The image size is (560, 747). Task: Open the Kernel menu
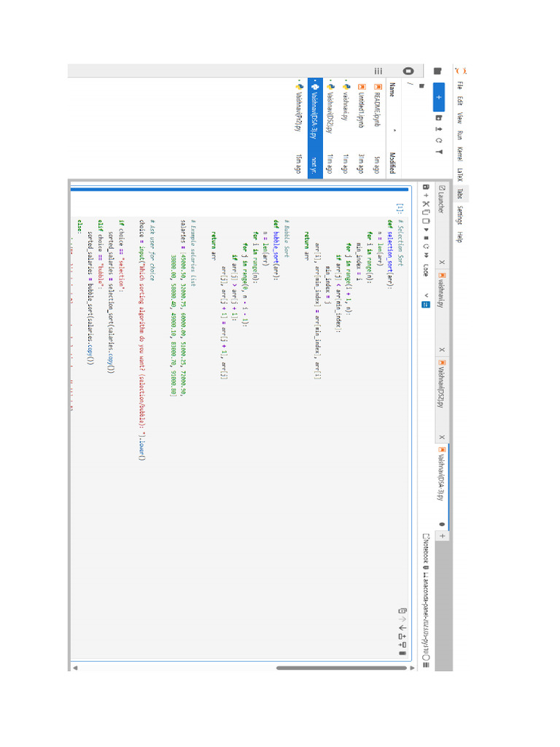(x=460, y=154)
